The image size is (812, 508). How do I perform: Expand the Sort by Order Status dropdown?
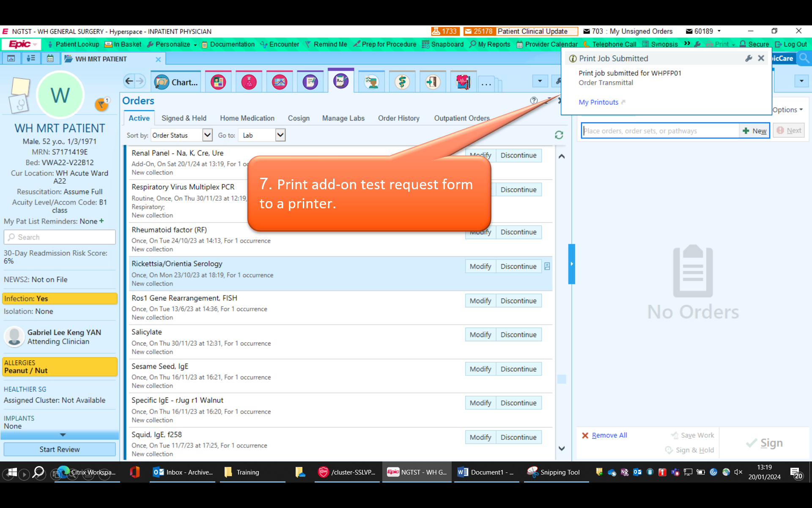pos(207,135)
